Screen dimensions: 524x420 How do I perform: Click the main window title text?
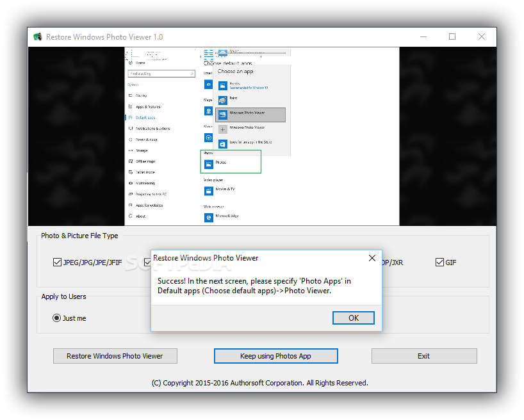pyautogui.click(x=104, y=37)
